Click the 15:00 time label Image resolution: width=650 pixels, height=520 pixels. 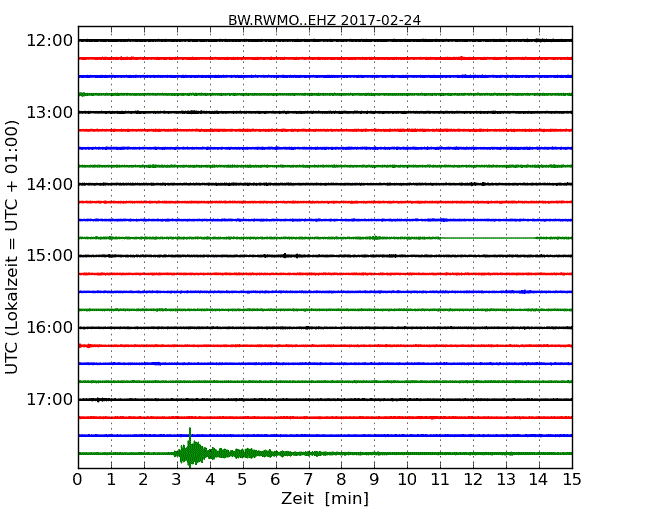coord(50,256)
